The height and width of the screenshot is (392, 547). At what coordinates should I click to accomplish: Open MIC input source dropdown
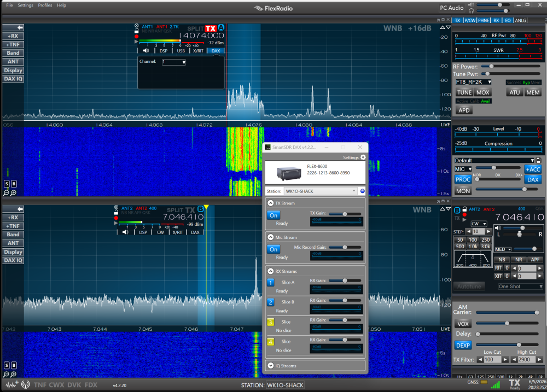coord(463,169)
